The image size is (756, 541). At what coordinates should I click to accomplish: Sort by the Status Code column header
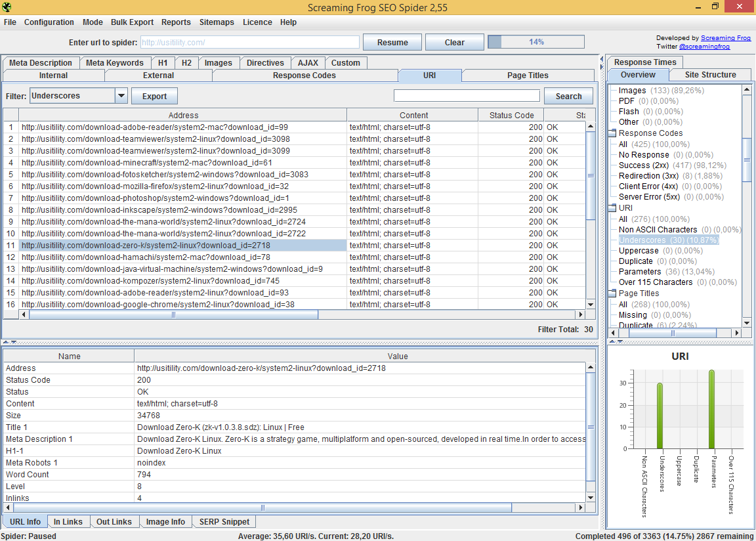512,116
